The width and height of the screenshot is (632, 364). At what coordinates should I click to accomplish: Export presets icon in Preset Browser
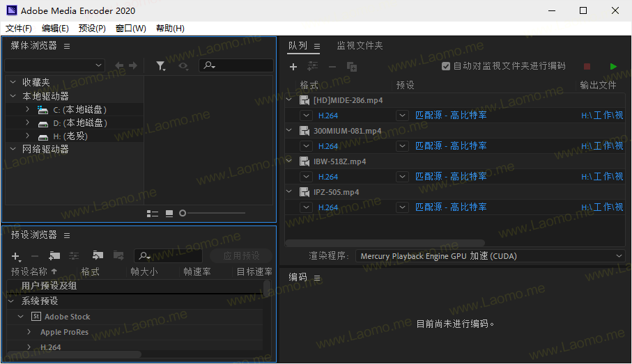coord(118,255)
